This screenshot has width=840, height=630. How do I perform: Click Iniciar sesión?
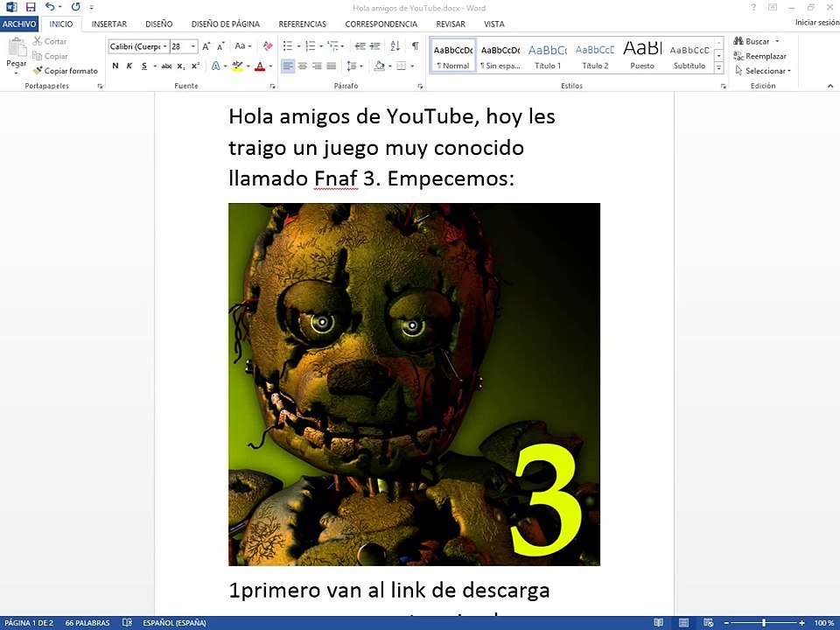(x=817, y=23)
